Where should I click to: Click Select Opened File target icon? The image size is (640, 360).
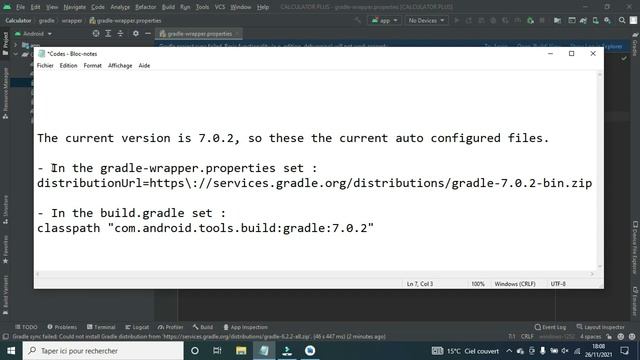pyautogui.click(x=96, y=34)
